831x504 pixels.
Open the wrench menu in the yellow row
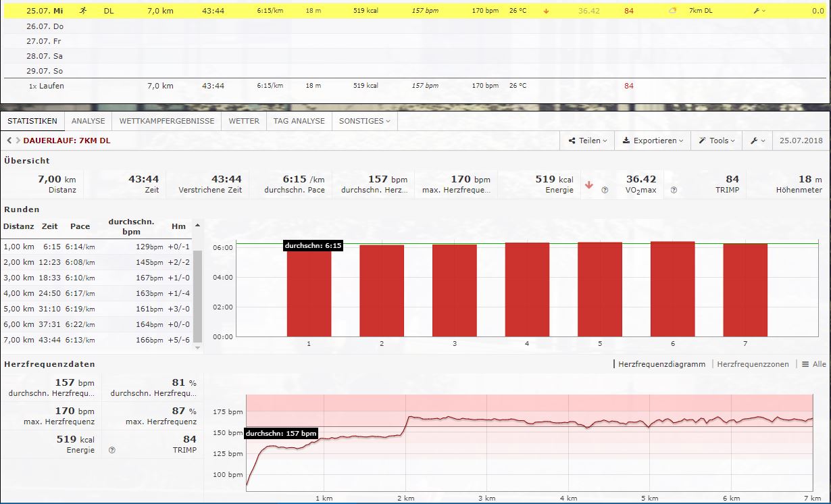tap(759, 11)
